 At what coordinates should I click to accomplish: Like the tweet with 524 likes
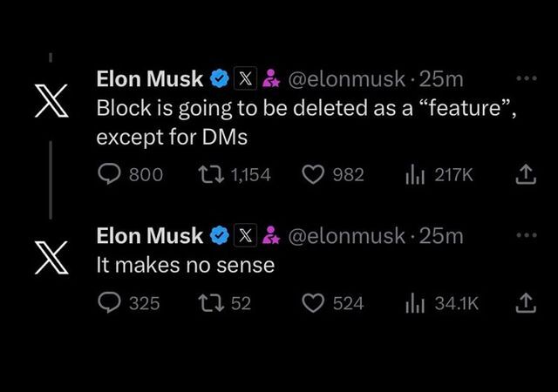click(333, 303)
